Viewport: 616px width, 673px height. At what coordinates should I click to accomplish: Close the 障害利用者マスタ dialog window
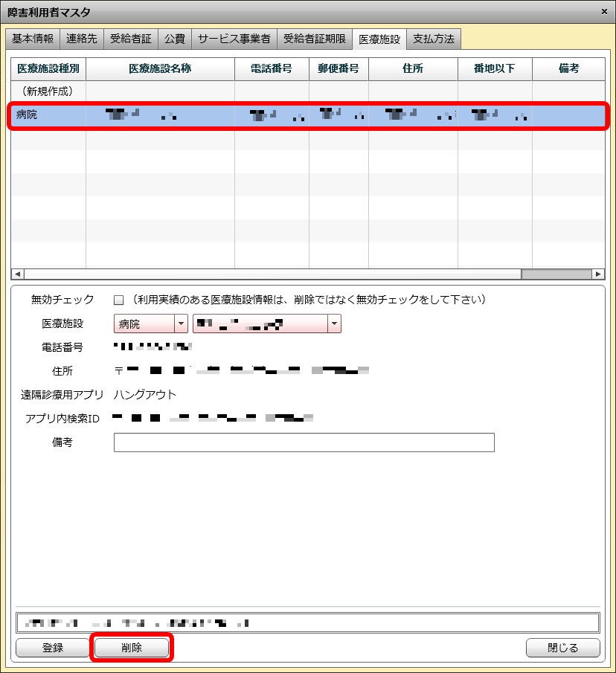[603, 12]
